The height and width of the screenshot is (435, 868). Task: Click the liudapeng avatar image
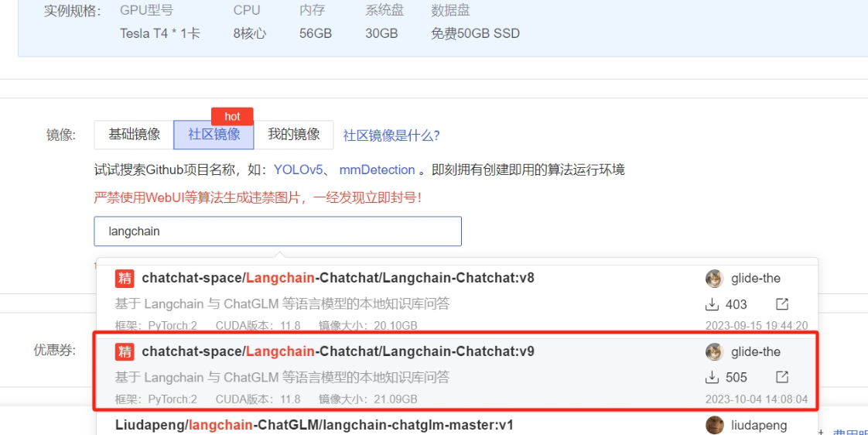715,425
